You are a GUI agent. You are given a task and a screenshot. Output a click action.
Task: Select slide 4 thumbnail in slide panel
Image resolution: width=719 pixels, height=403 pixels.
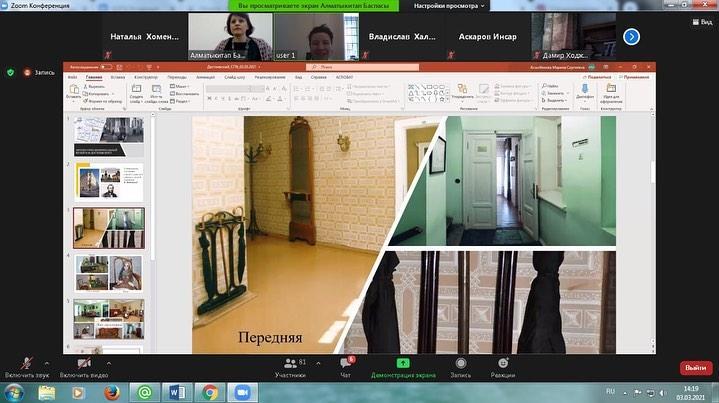pyautogui.click(x=108, y=273)
